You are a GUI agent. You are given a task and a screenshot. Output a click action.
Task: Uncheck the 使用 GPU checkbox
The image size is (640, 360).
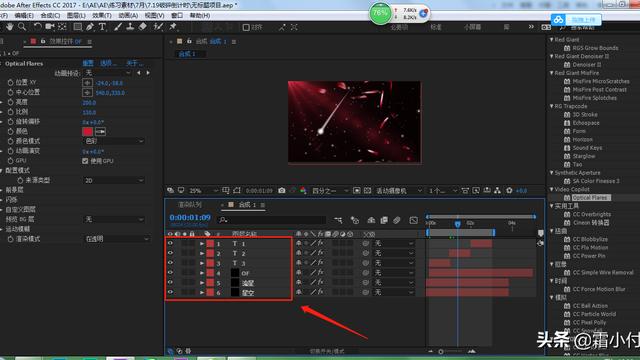point(85,161)
